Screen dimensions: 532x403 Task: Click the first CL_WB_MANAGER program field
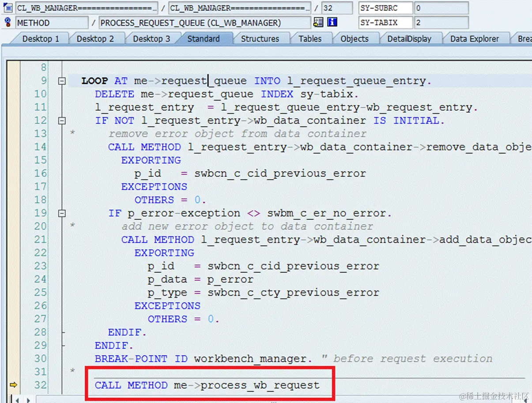click(87, 8)
